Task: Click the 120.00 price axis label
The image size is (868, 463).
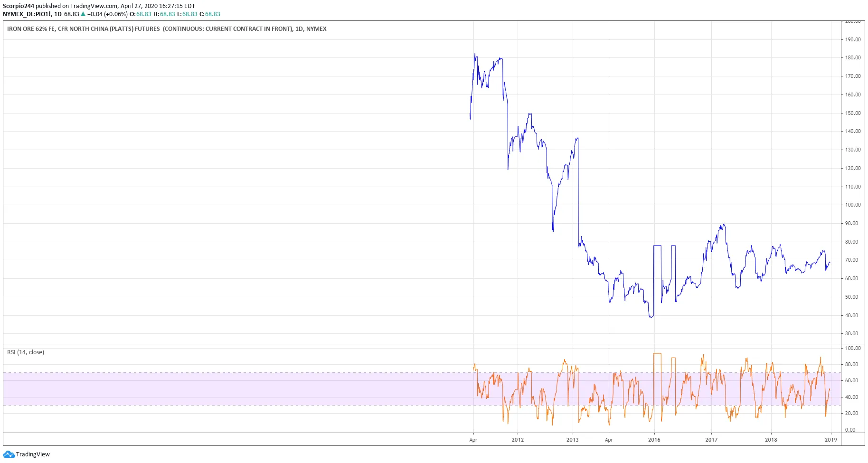Action: (853, 168)
